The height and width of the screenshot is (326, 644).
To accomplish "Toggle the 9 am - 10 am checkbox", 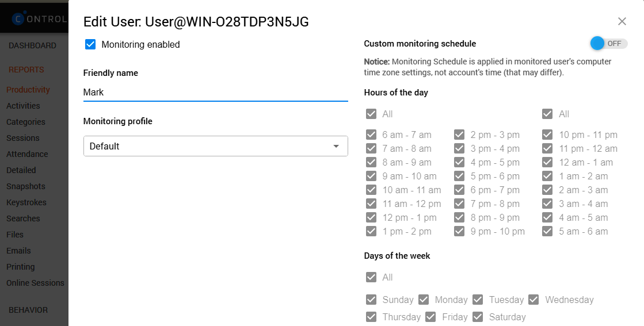I will 371,177.
